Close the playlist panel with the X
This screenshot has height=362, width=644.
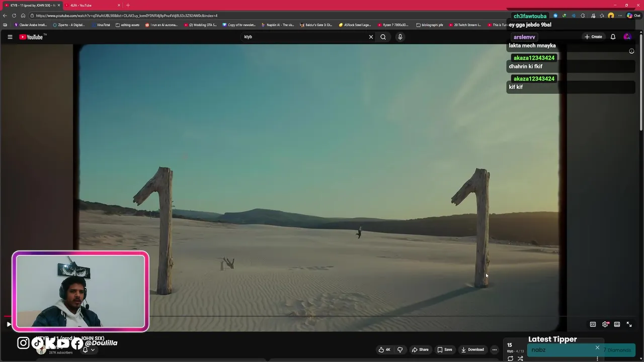click(x=597, y=347)
